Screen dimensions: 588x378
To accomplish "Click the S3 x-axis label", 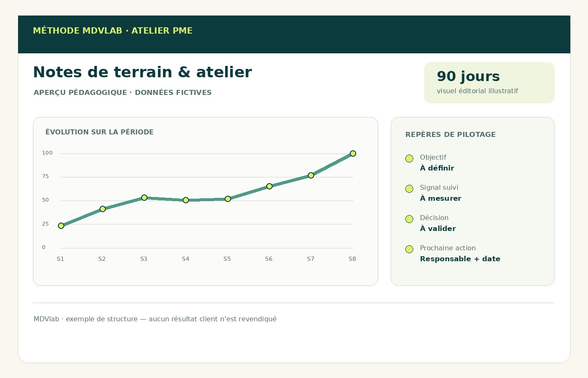I will tap(144, 259).
